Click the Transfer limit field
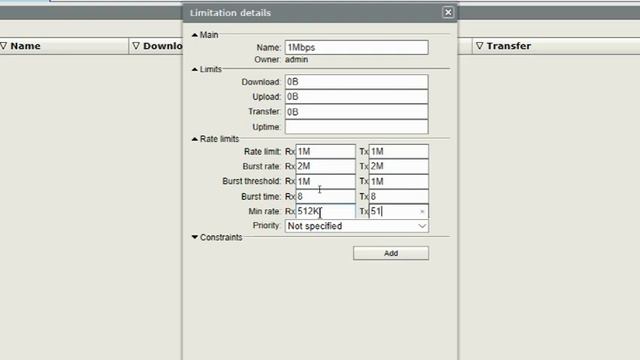Viewport: 640px width, 360px height. point(357,112)
